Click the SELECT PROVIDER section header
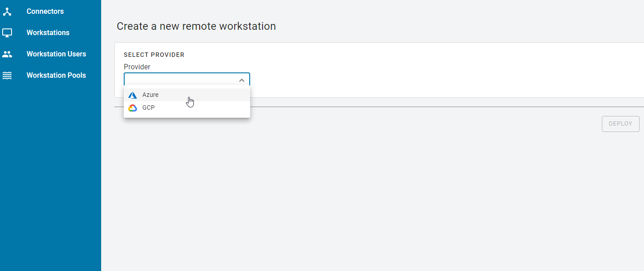The height and width of the screenshot is (271, 644). click(154, 55)
